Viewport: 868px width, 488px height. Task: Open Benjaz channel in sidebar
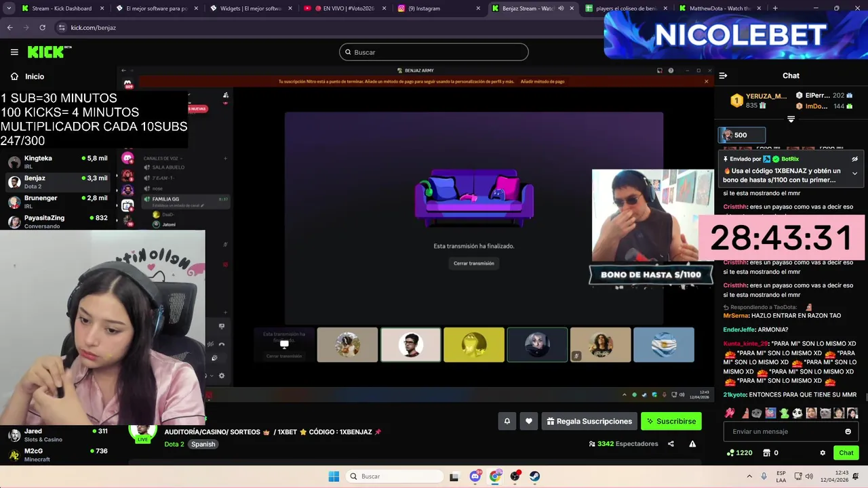click(58, 182)
